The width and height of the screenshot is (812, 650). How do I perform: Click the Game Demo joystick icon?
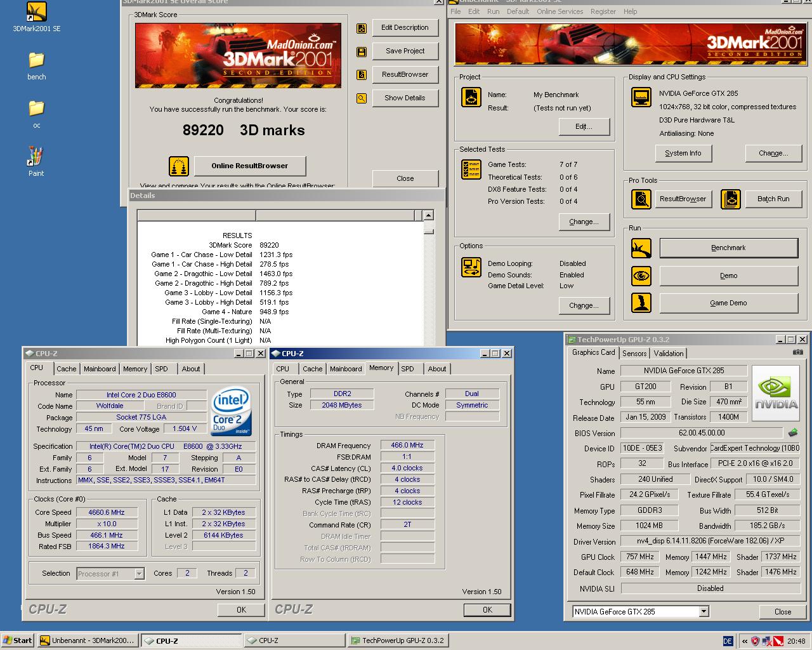point(641,303)
